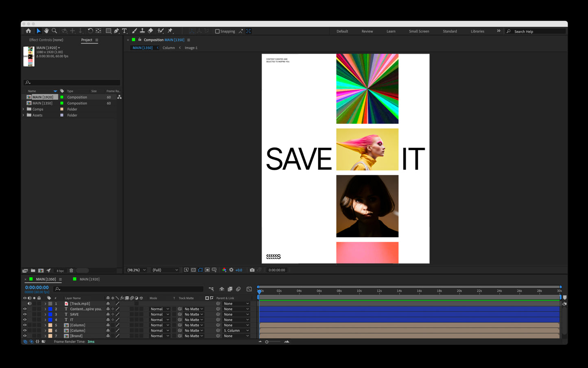Screen dimensions: 588x368
Task: Expand the Comps folder
Action: tap(23, 109)
